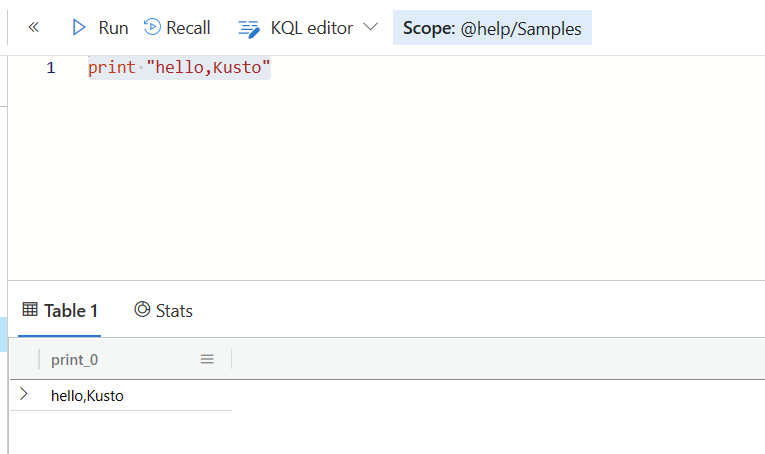Sort by the print_0 column header
The image size is (765, 454).
75,359
